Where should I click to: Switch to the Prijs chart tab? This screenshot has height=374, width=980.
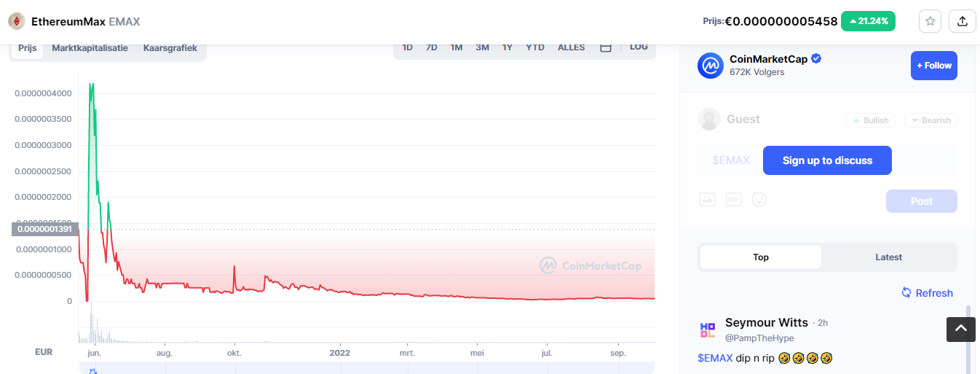point(28,48)
